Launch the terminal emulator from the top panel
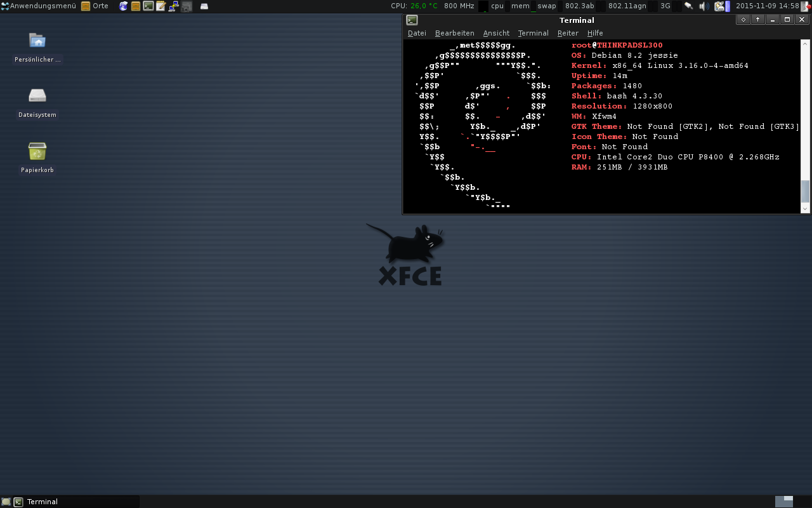This screenshot has width=812, height=508. point(148,6)
